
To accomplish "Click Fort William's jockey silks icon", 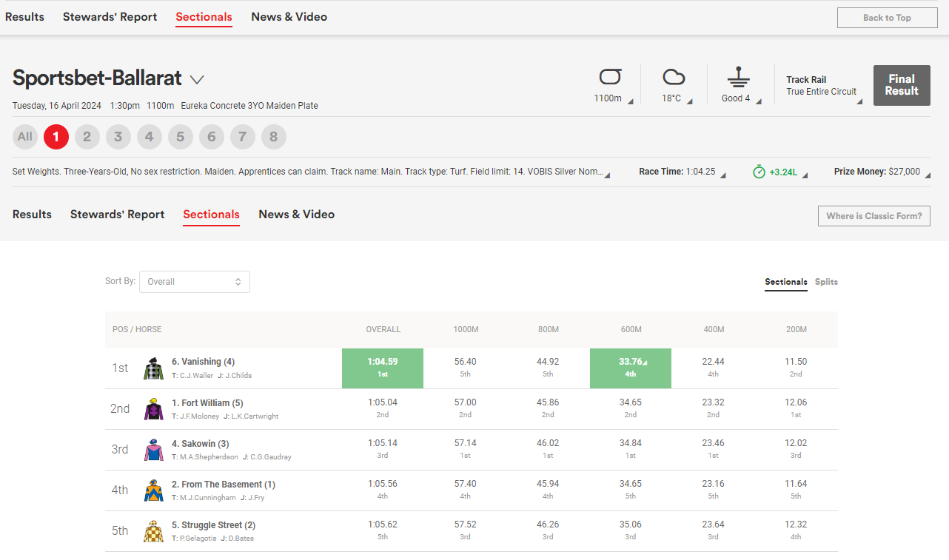I will 154,409.
